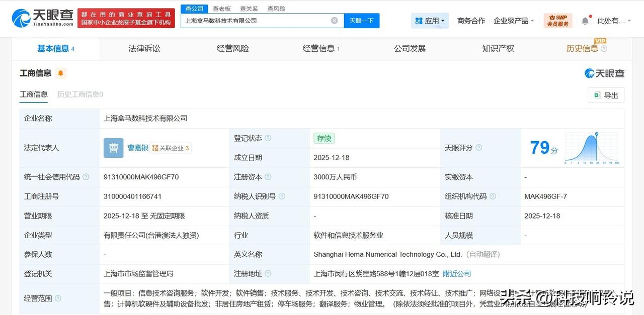Click the bell icon beside 工商信息 heading
The height and width of the screenshot is (315, 644).
[x=60, y=73]
